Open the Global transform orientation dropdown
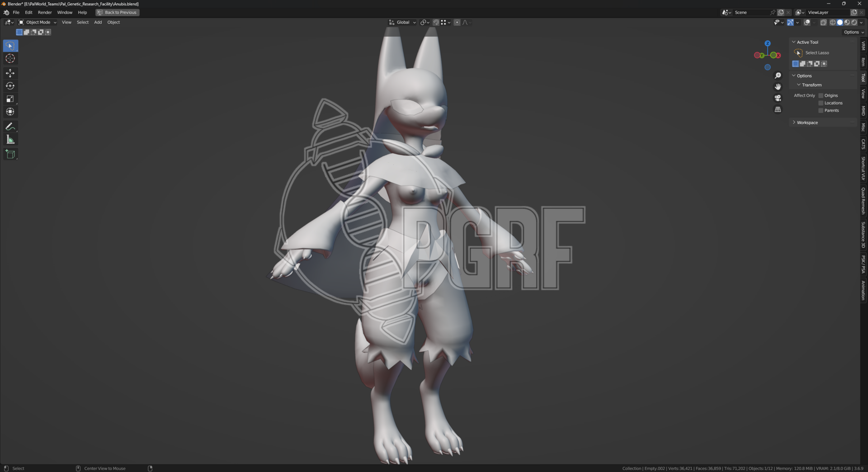The image size is (868, 472). pyautogui.click(x=402, y=22)
